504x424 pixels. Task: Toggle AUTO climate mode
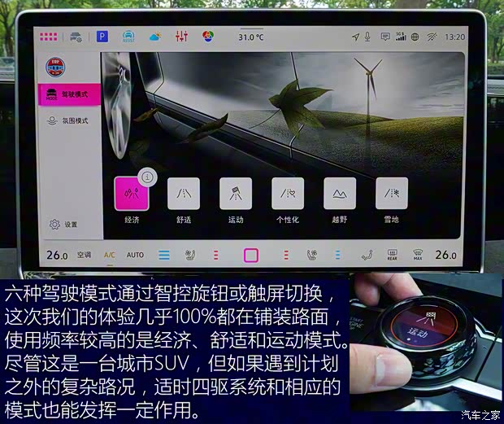(x=135, y=255)
